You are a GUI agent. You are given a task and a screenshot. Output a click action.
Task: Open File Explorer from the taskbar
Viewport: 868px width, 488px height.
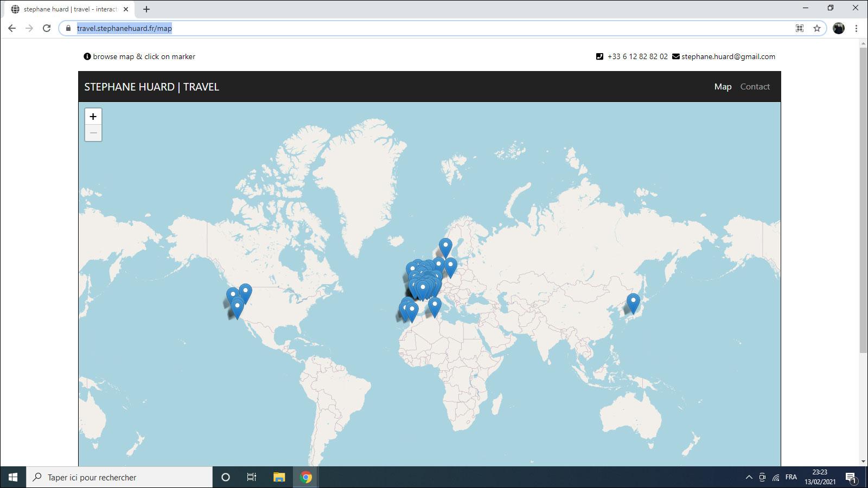279,477
